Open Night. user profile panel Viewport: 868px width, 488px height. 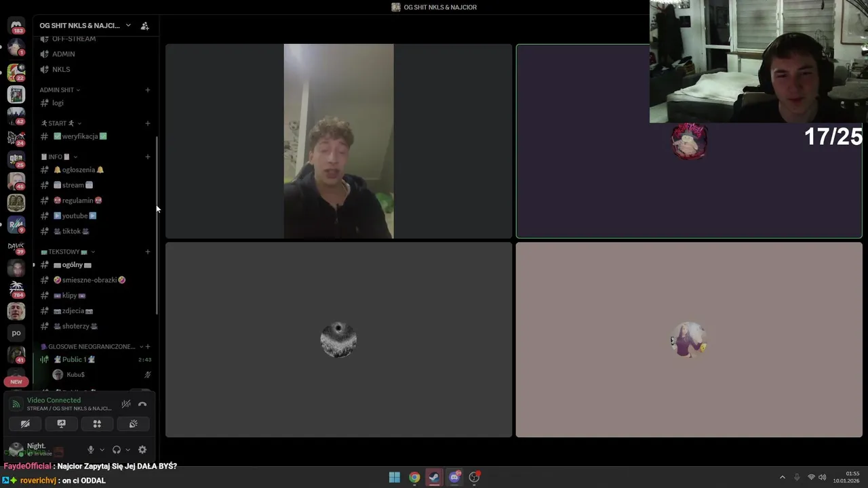pyautogui.click(x=42, y=449)
